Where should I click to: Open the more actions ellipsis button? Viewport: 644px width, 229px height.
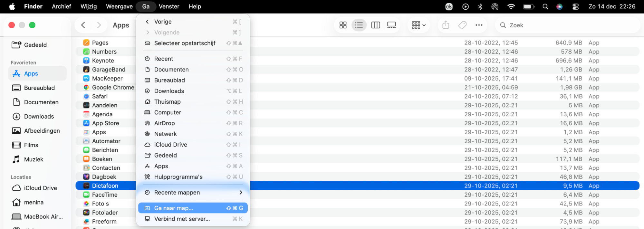point(479,25)
